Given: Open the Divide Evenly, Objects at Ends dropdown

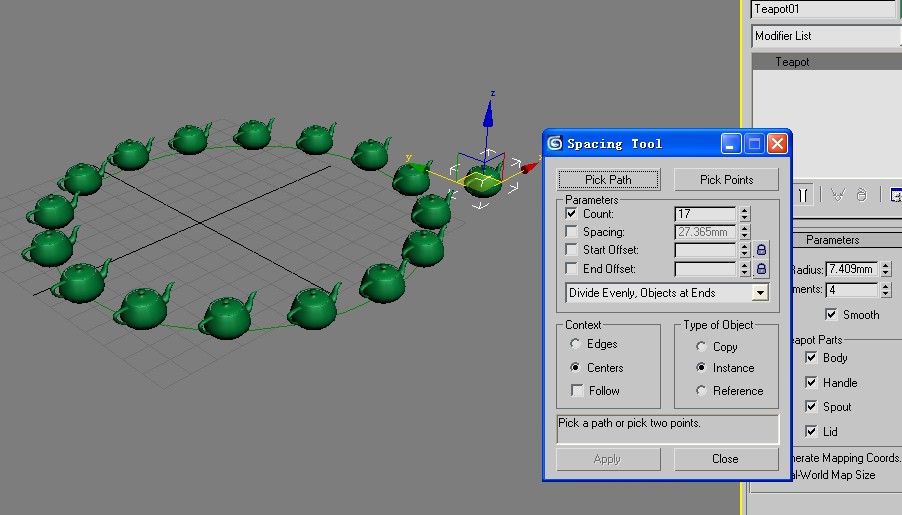Looking at the screenshot, I should click(760, 293).
